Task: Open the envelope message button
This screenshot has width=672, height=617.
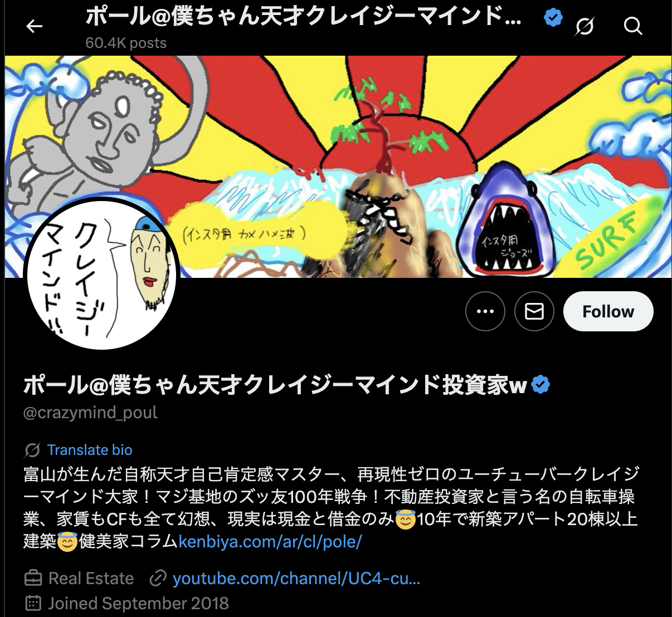Action: pos(534,311)
